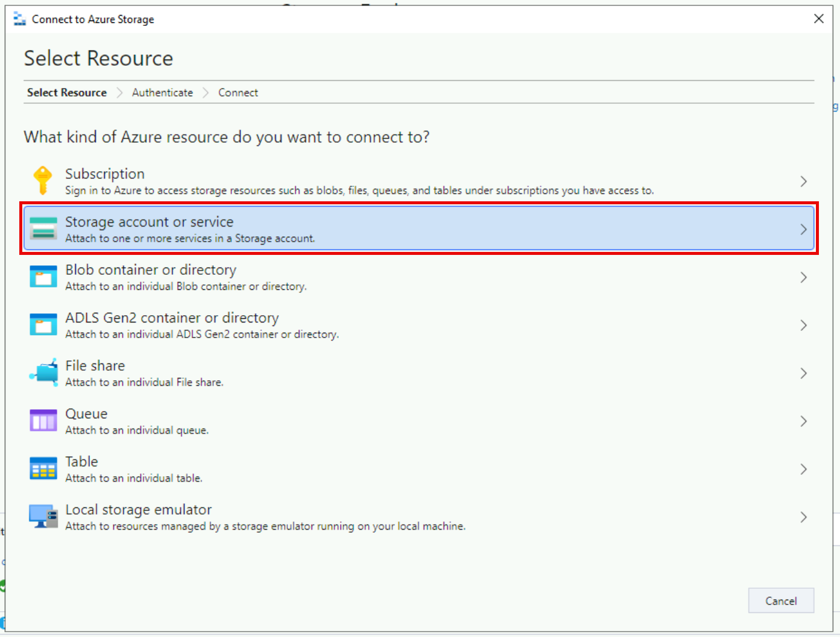Click the Storage account or service icon
The image size is (840, 637).
pos(43,228)
